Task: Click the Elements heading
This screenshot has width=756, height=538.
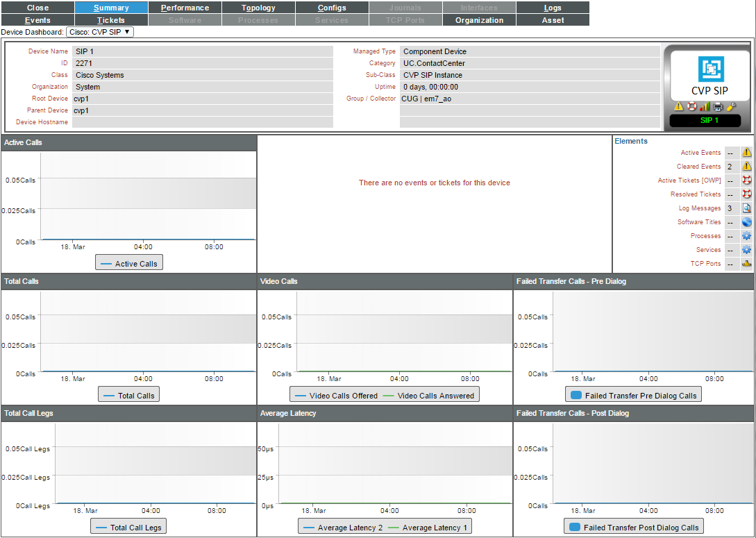Action: [x=631, y=141]
